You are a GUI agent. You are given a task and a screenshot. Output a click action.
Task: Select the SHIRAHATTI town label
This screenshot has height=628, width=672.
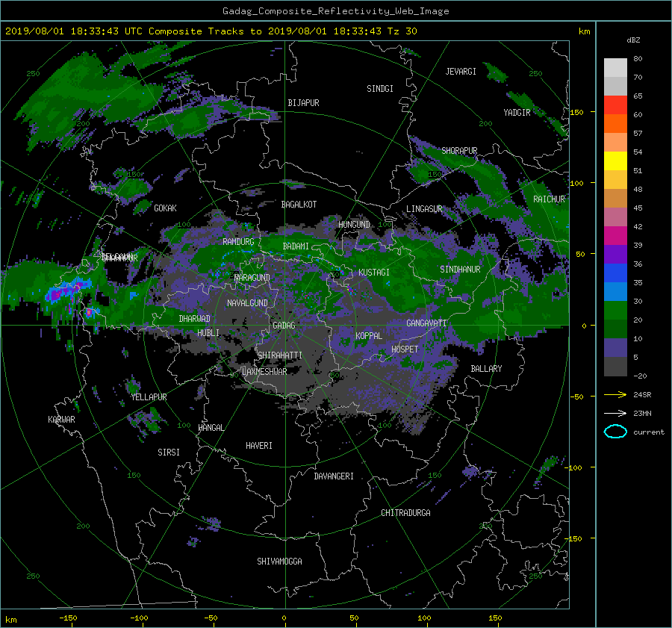click(x=280, y=355)
